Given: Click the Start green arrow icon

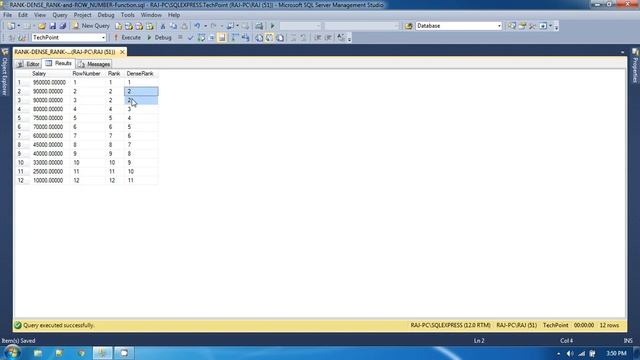Looking at the screenshot, I should (273, 26).
